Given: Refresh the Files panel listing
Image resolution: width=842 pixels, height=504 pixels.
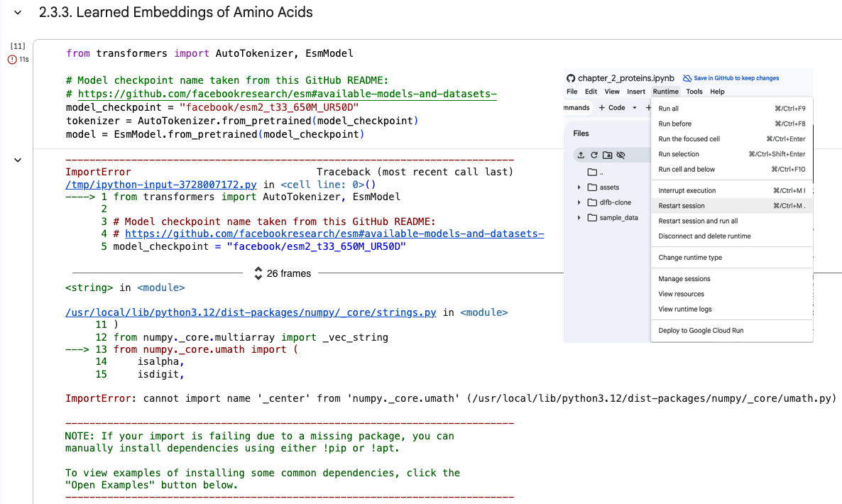Looking at the screenshot, I should click(x=594, y=155).
